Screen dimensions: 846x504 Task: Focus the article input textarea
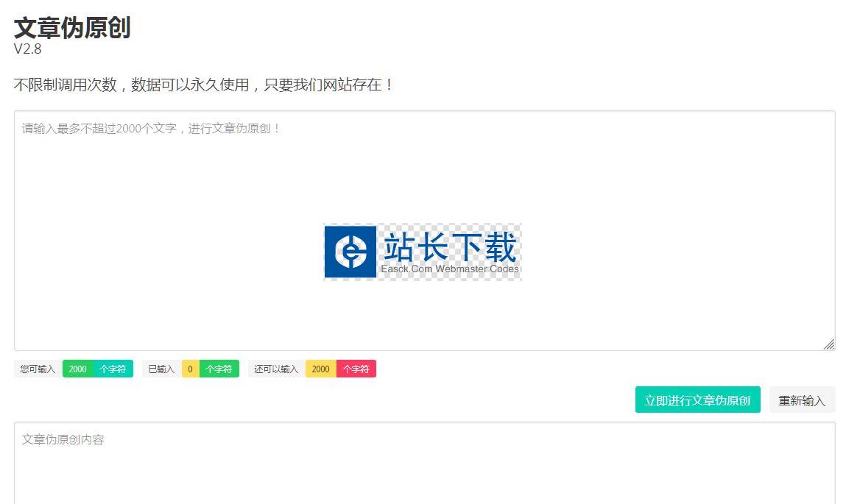click(425, 231)
